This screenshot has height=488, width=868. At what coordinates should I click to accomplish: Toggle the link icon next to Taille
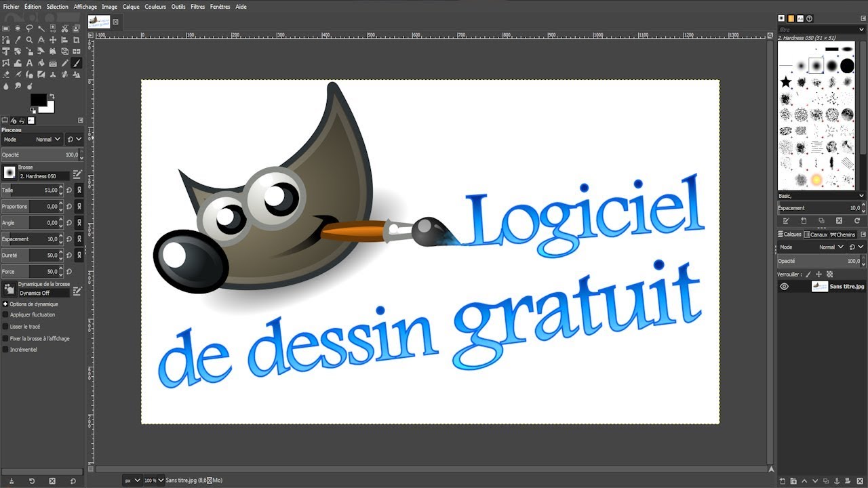79,190
